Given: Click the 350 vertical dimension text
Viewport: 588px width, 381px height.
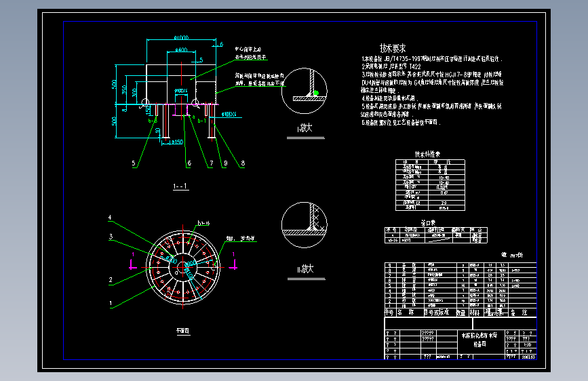Looking at the screenshot, I should (124, 90).
